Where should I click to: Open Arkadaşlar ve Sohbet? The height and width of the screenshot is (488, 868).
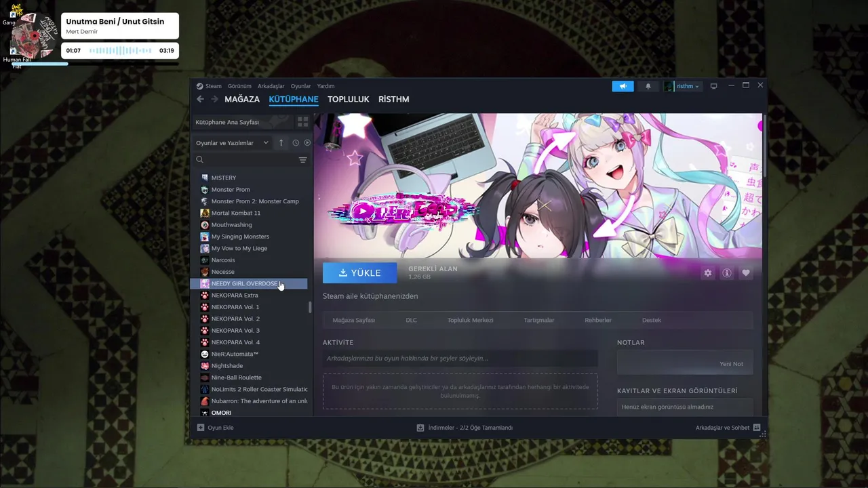point(728,428)
